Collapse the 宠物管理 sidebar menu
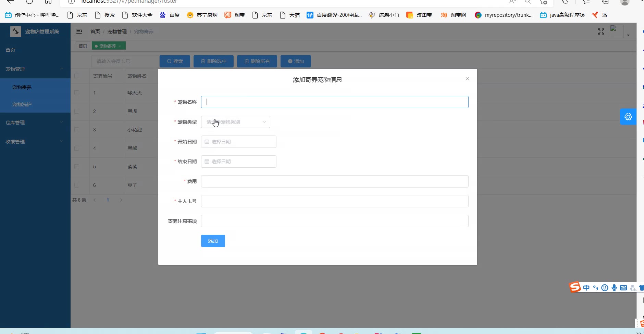Screen dimensions: 644x334 (35, 69)
